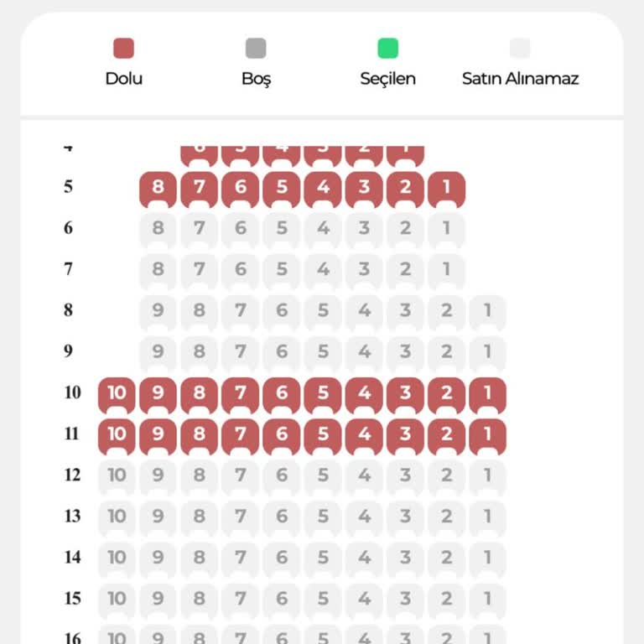
Task: Select seat 8 in row 7
Action: (x=158, y=269)
